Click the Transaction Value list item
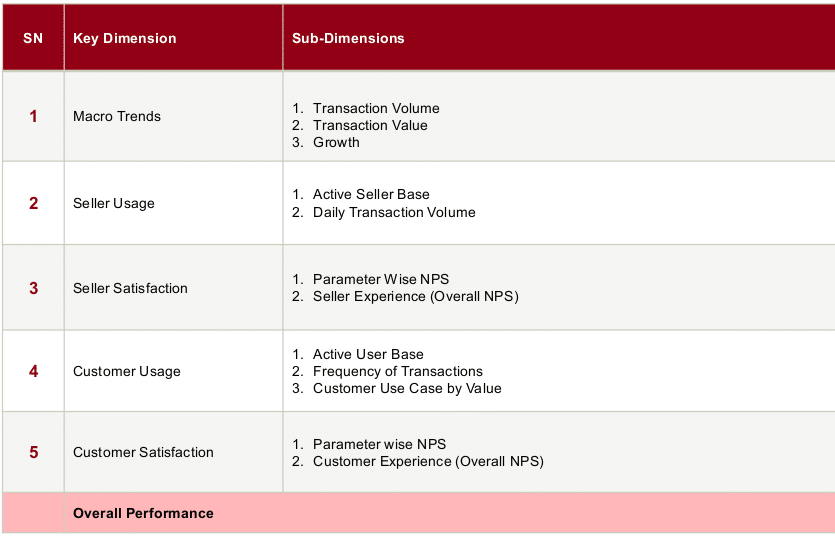835x536 pixels. (x=370, y=125)
